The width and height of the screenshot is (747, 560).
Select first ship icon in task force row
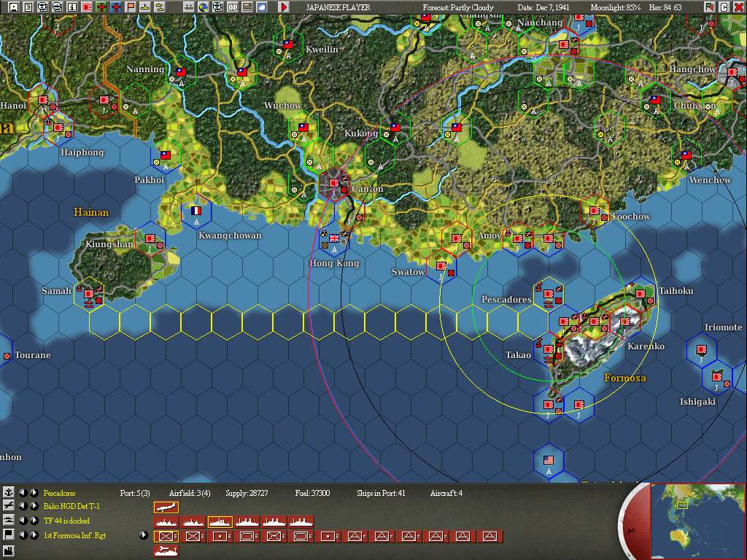(166, 522)
